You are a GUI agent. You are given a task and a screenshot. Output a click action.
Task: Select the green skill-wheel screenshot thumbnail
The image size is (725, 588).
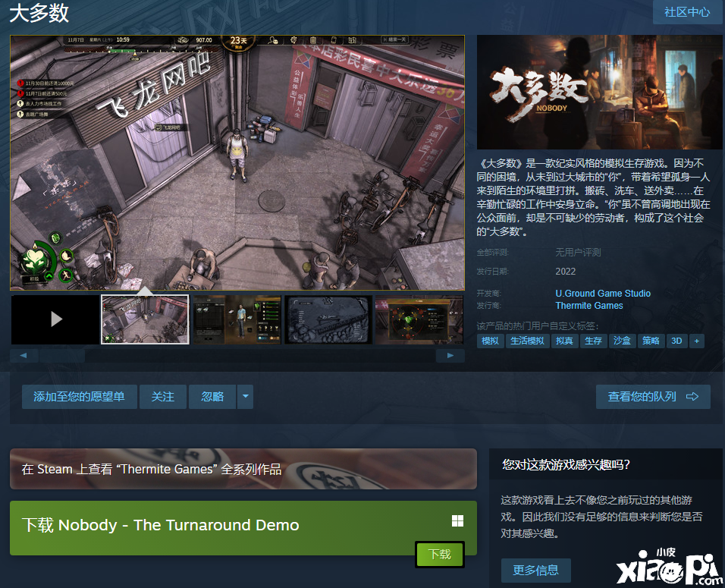[419, 319]
